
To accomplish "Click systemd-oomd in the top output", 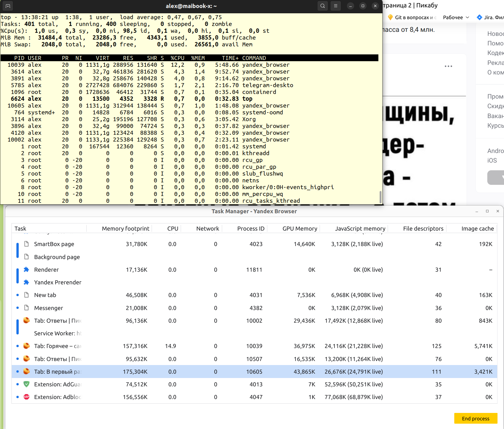I will click(263, 112).
